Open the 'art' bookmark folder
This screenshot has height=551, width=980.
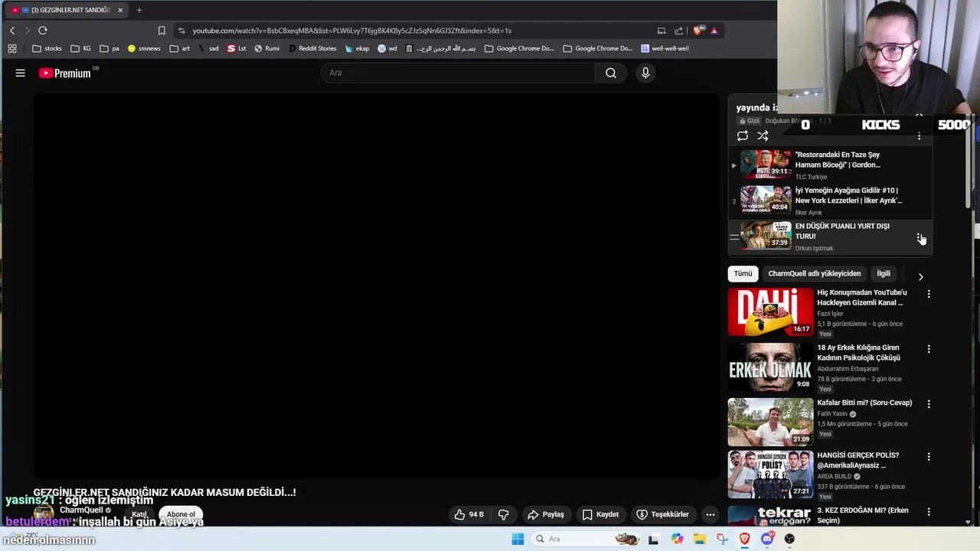180,48
